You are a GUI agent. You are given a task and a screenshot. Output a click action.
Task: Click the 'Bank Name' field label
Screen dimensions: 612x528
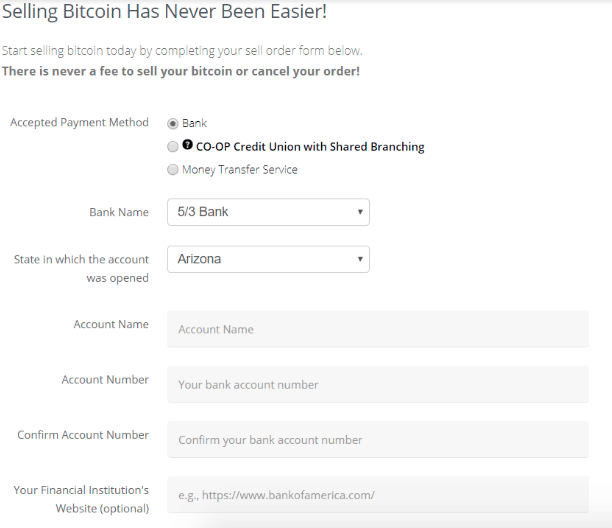tap(119, 212)
